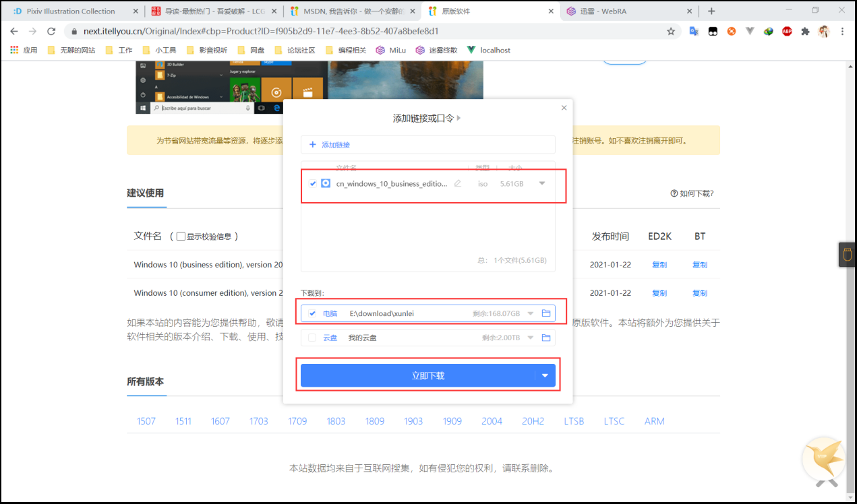Click the orange Ubuntu-style extension icon

732,31
